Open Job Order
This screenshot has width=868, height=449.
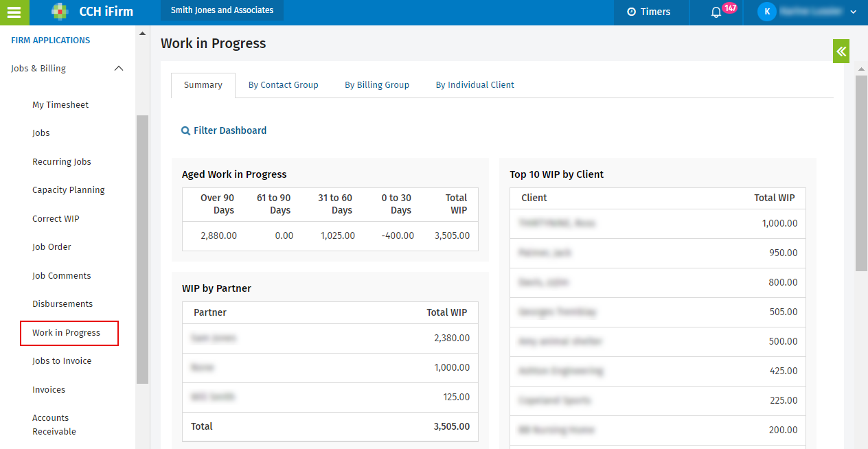52,247
